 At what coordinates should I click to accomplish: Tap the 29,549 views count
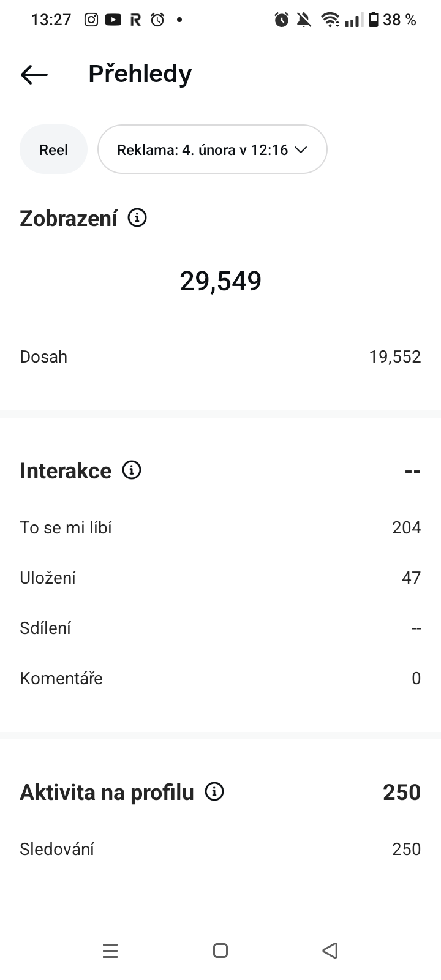click(221, 281)
